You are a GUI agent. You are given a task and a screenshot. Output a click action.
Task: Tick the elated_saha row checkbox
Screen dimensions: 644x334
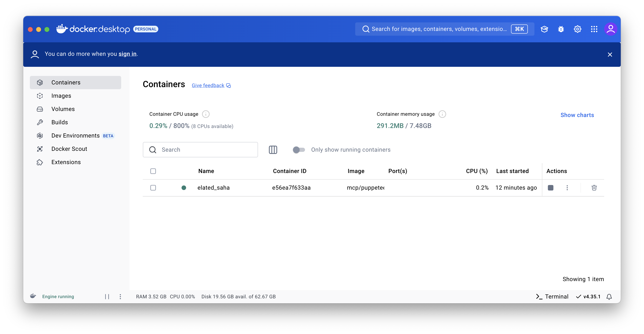click(x=153, y=188)
